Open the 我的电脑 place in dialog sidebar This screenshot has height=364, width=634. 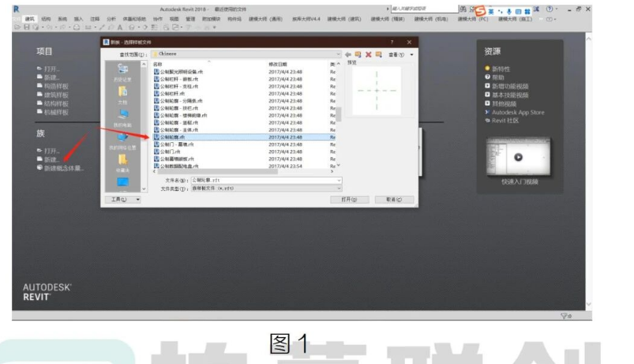[123, 118]
